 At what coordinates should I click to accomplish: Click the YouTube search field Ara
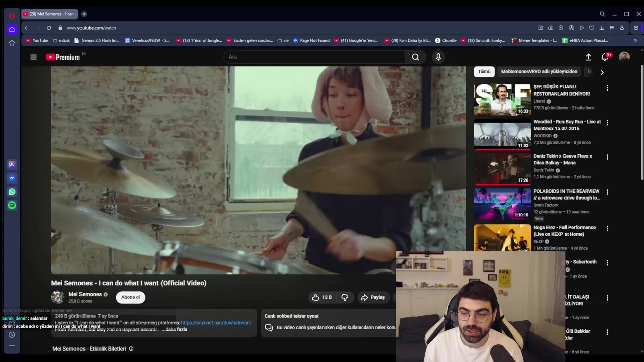tap(314, 57)
